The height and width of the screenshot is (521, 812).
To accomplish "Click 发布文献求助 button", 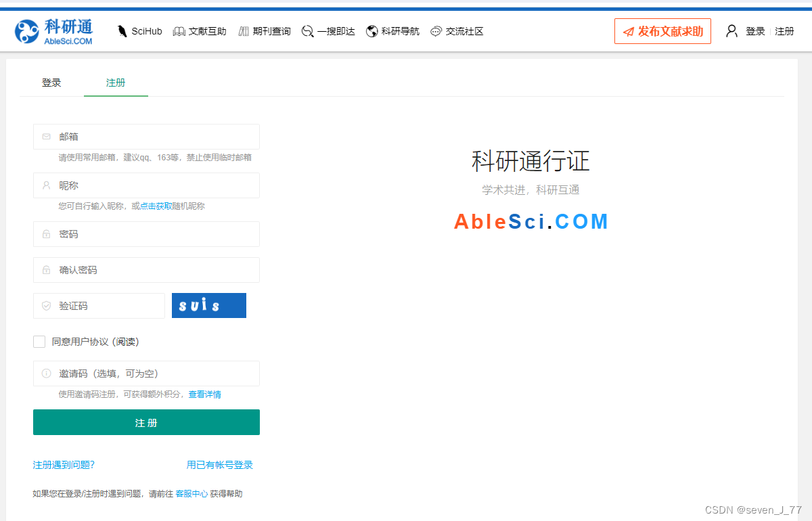I will pyautogui.click(x=662, y=31).
